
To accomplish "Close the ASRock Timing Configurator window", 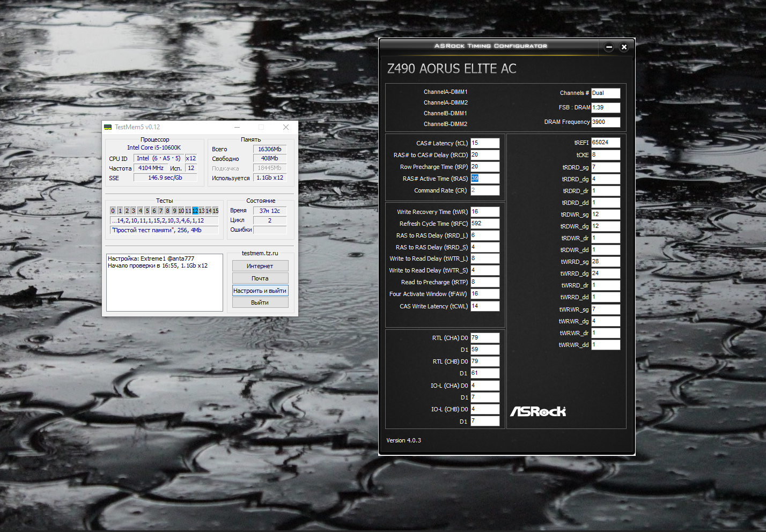I will [x=624, y=47].
